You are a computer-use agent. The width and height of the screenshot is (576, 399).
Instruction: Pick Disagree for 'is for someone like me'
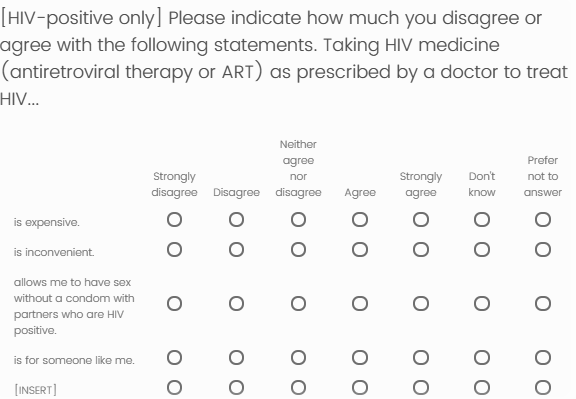(236, 357)
